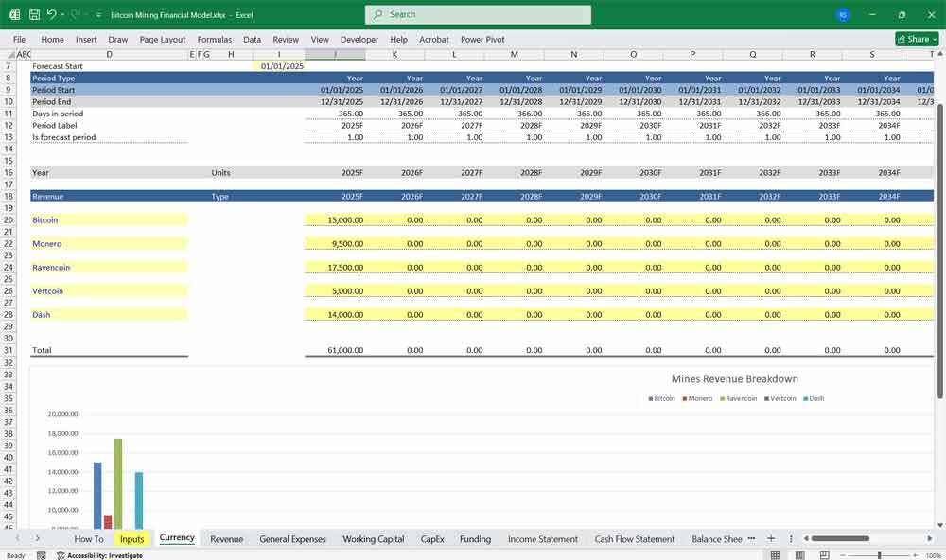Switch to Normal view icon
This screenshot has height=560, width=946.
point(775,555)
